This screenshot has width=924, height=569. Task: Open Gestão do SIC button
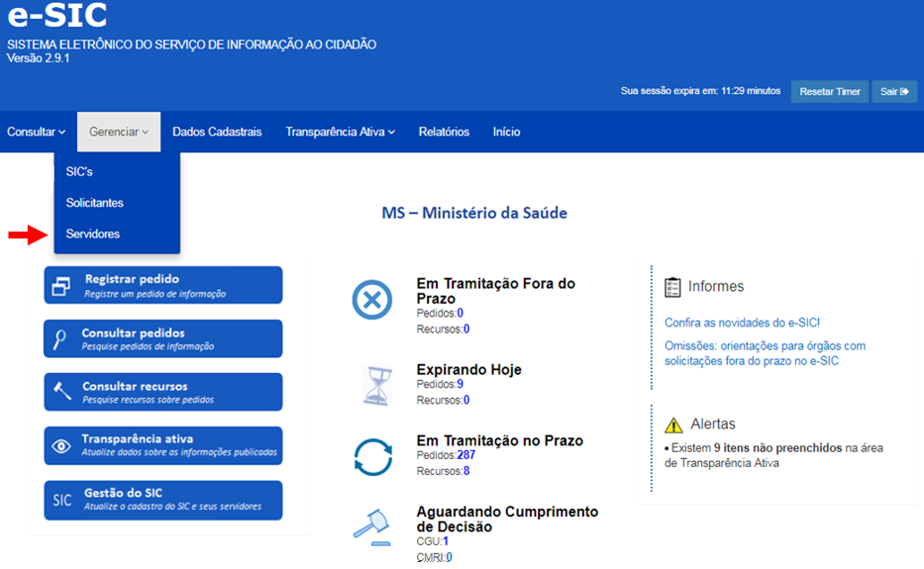point(163,500)
